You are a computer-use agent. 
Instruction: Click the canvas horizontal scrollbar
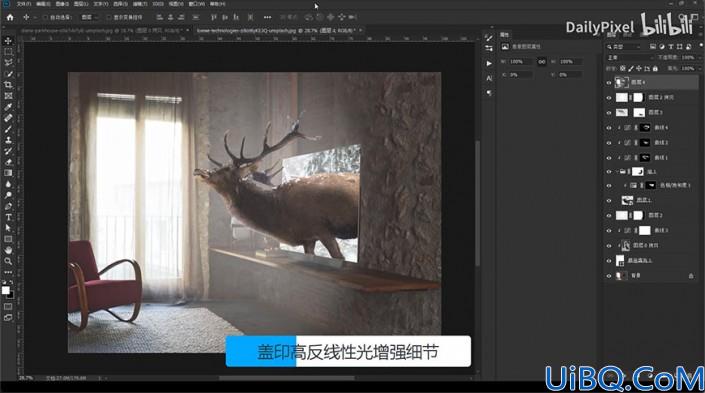point(288,378)
